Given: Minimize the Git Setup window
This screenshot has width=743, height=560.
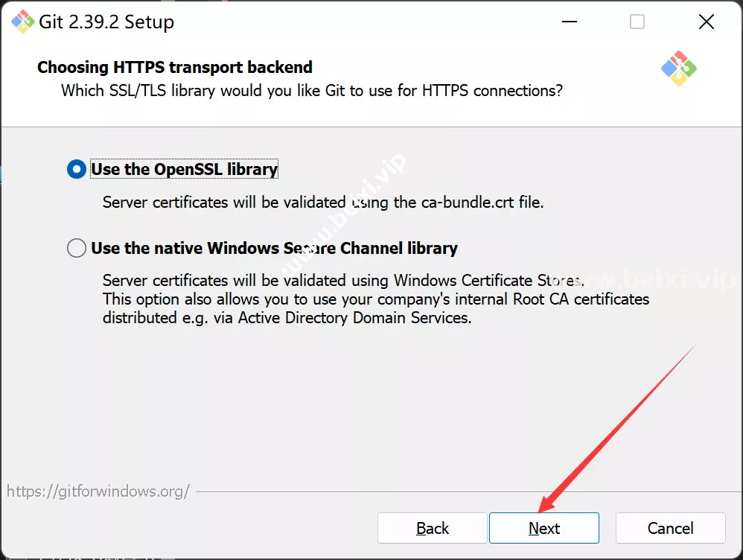Looking at the screenshot, I should pos(569,22).
